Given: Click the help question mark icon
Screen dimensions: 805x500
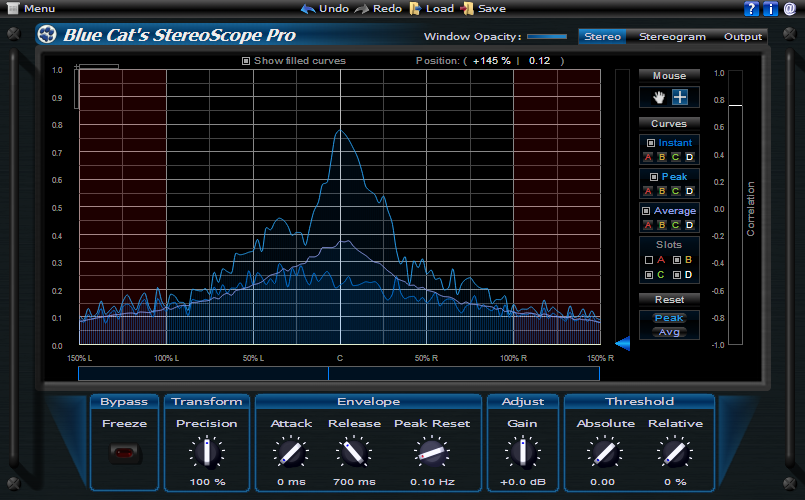Looking at the screenshot, I should pos(751,9).
